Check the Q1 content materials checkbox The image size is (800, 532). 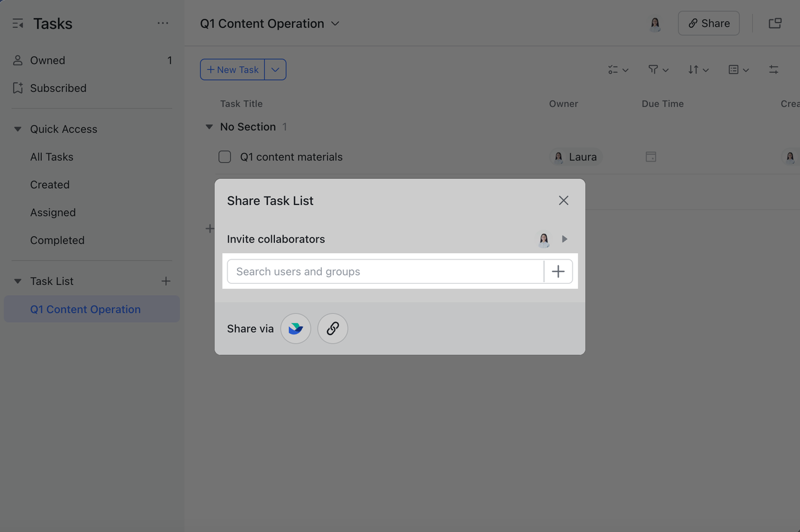click(224, 157)
